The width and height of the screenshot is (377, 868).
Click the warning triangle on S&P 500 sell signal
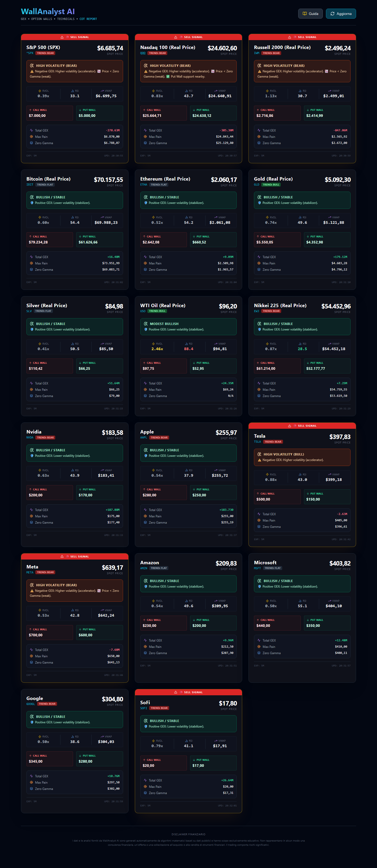pos(62,37)
